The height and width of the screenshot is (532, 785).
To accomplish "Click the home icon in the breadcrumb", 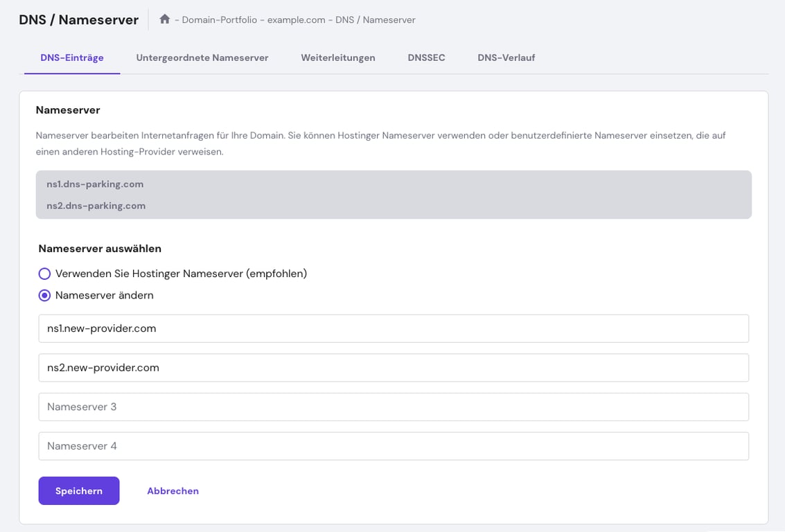I will point(165,19).
